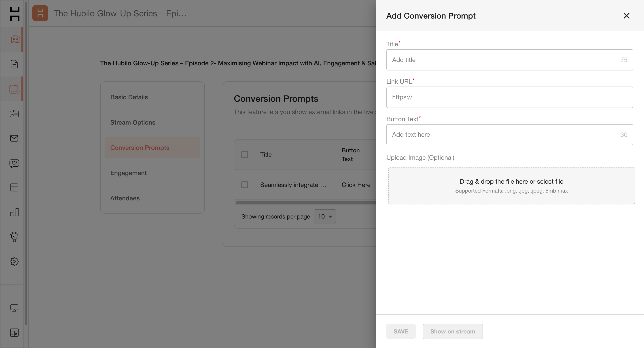Viewport: 644px width, 348px height.
Task: Click the Conversion Prompts heading
Action: tap(276, 98)
